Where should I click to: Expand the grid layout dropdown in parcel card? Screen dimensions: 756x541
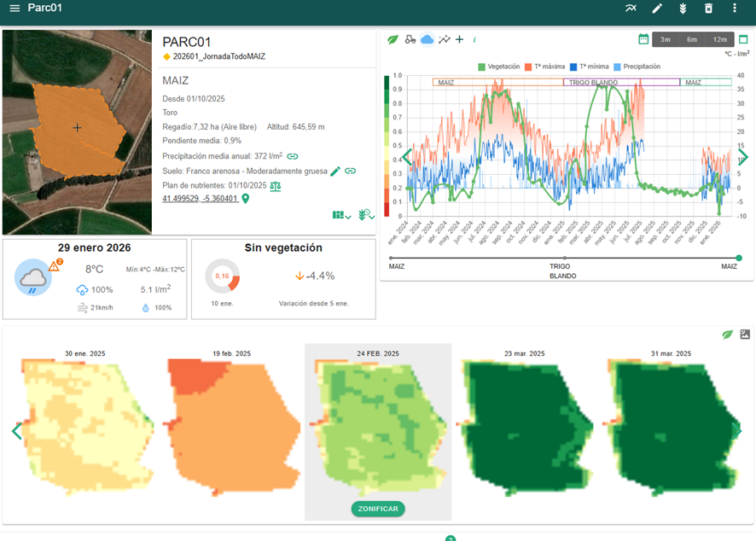click(341, 216)
